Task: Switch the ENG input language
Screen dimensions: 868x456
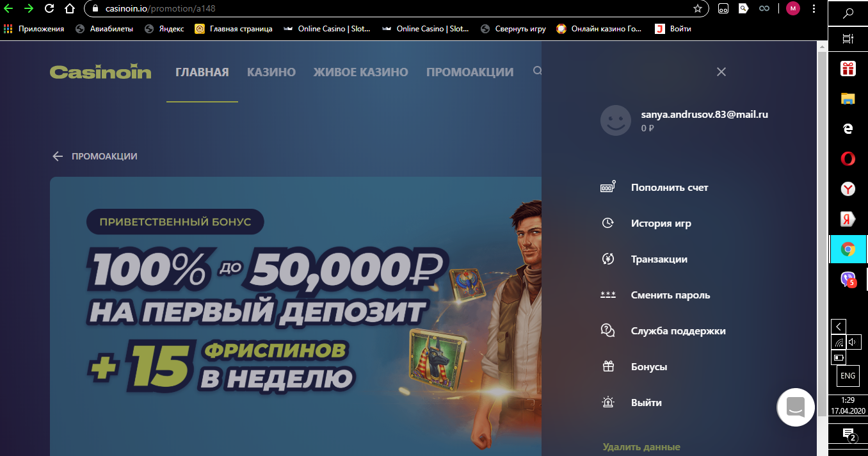Action: [x=848, y=376]
